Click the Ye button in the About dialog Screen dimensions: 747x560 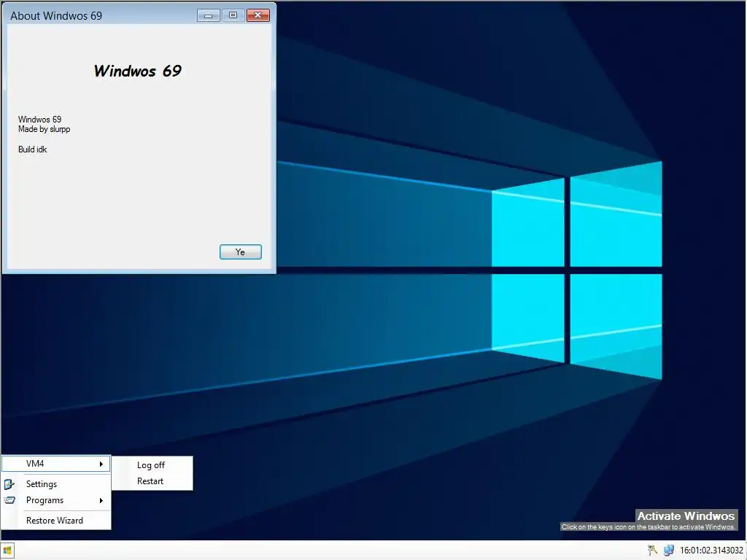(x=241, y=252)
